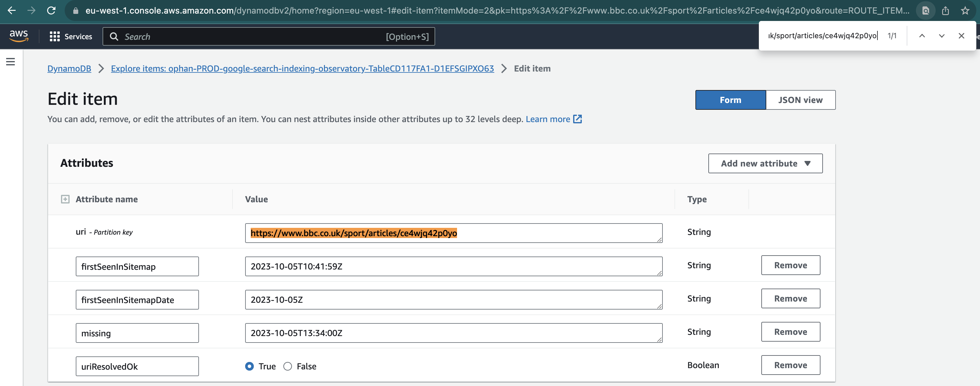Viewport: 980px width, 386px height.
Task: Close the find-in-page bar
Action: coord(961,35)
